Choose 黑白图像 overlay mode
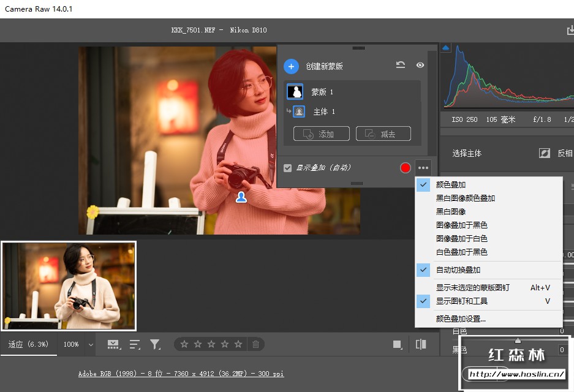 pyautogui.click(x=489, y=211)
